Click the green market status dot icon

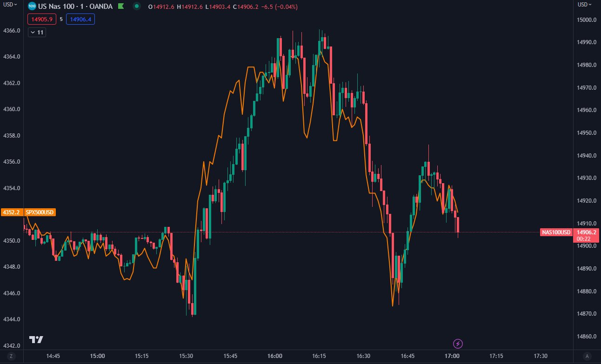(x=136, y=7)
